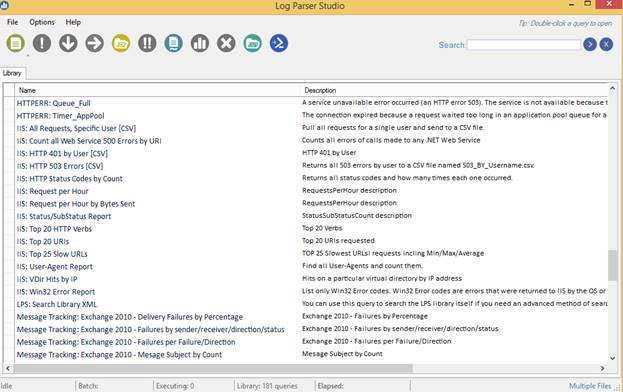Select IIS: HTTP Status Codes by Count

70,179
